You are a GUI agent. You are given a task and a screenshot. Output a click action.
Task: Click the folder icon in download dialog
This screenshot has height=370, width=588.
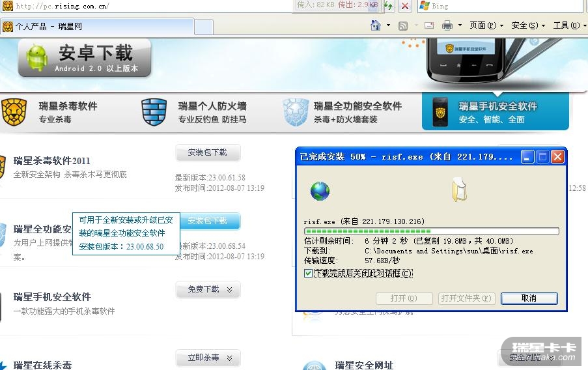(x=459, y=190)
